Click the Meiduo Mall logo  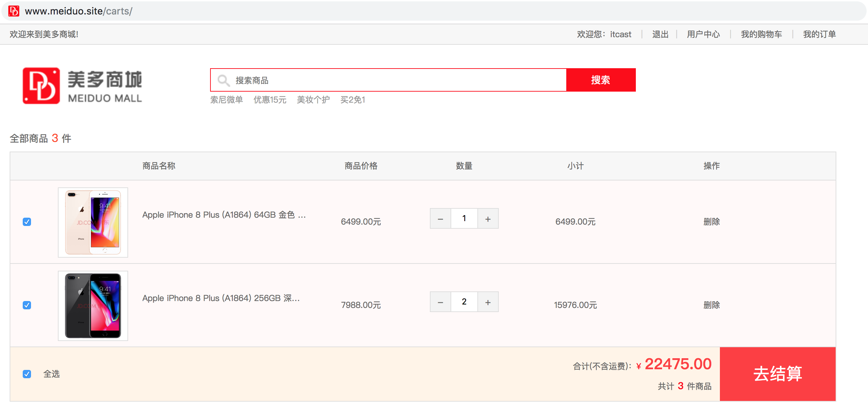pos(82,86)
